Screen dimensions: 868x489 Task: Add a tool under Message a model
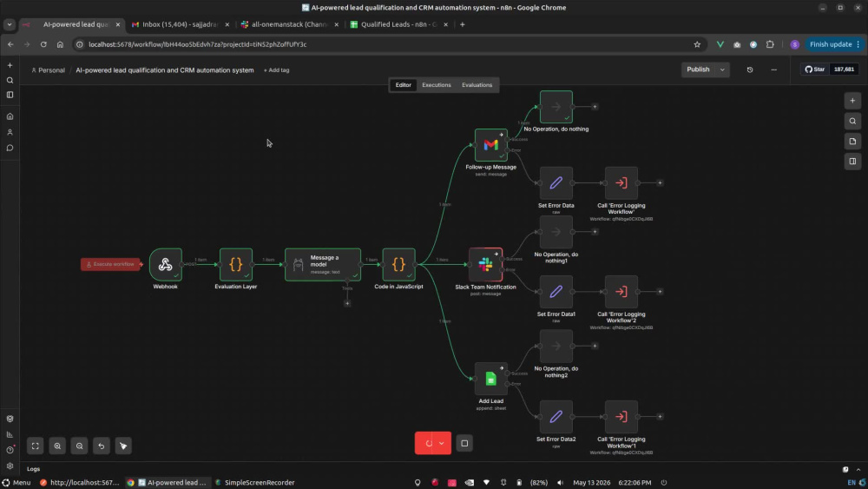point(347,303)
